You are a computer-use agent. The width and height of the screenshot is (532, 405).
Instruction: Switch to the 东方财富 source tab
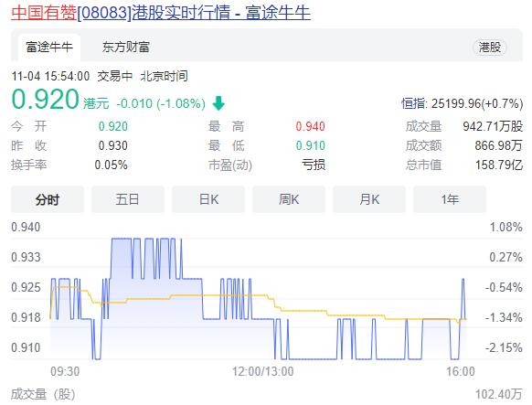pyautogui.click(x=126, y=47)
